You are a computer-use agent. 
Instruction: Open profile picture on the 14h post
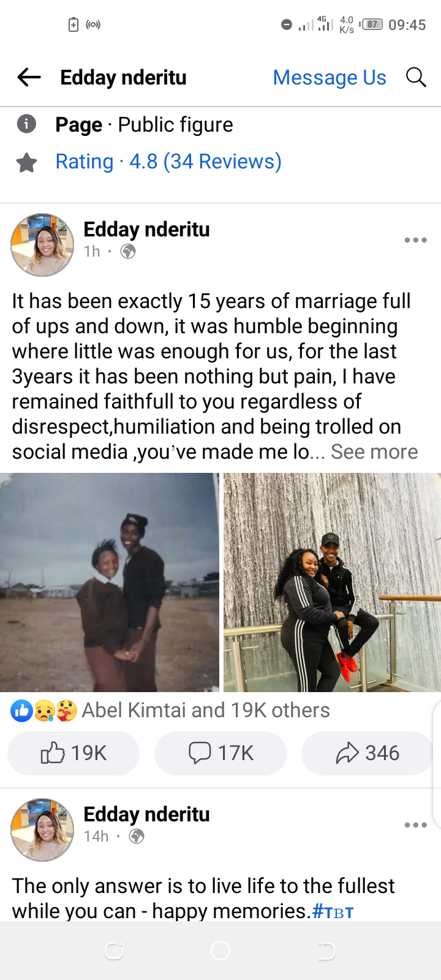42,829
